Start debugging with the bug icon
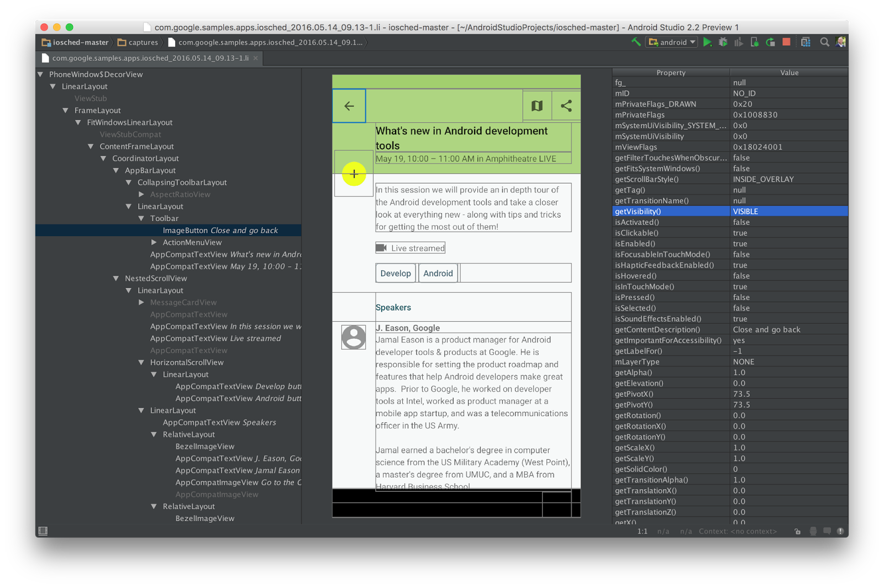 pos(724,42)
